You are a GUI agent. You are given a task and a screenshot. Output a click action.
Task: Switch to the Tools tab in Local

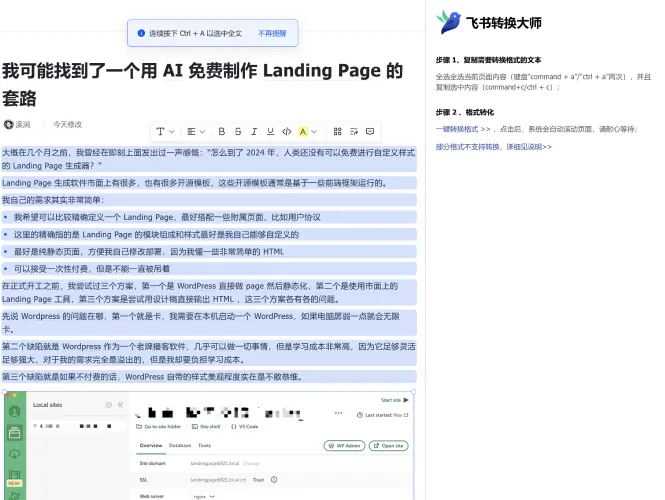[204, 445]
